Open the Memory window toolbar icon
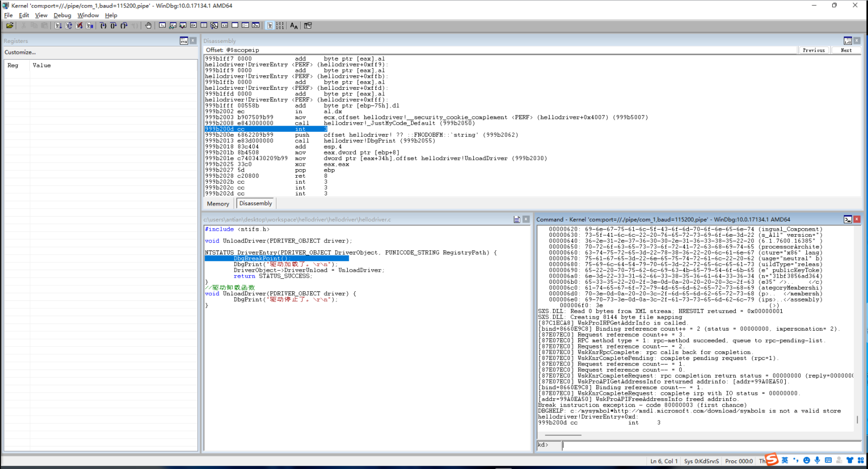This screenshot has width=868, height=469. point(204,25)
